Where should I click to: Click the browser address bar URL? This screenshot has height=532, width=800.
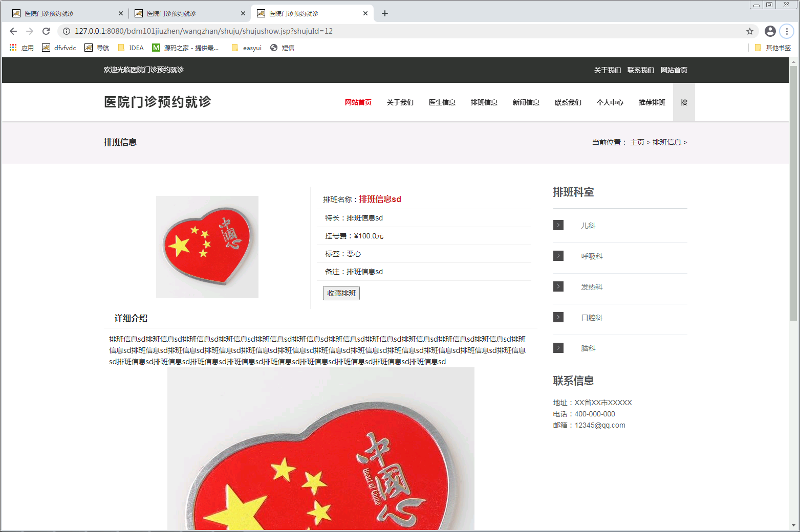coord(204,31)
